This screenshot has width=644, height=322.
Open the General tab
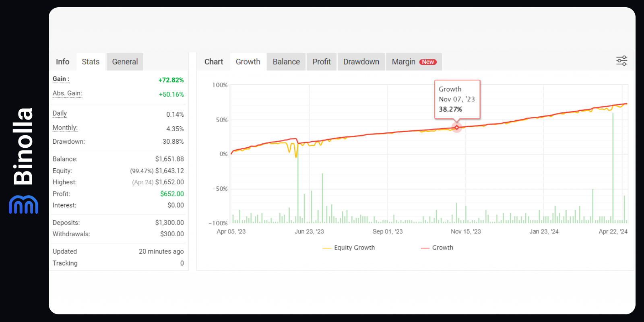(x=125, y=62)
